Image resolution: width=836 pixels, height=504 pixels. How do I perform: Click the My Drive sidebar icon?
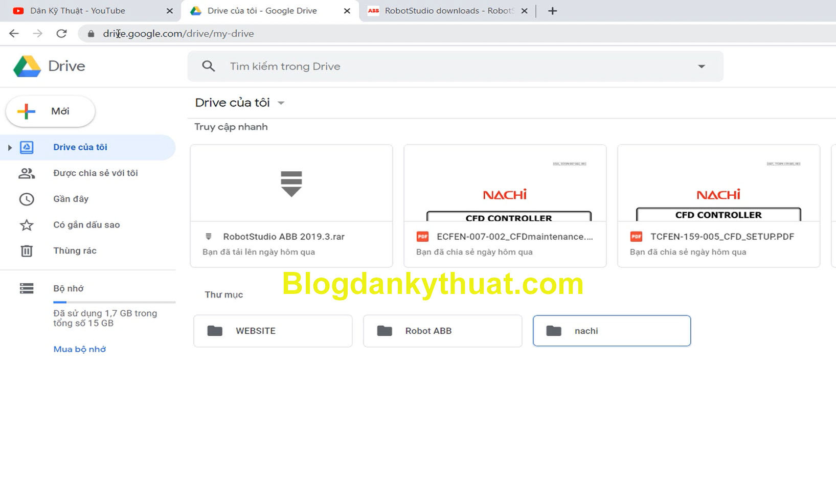click(x=27, y=147)
